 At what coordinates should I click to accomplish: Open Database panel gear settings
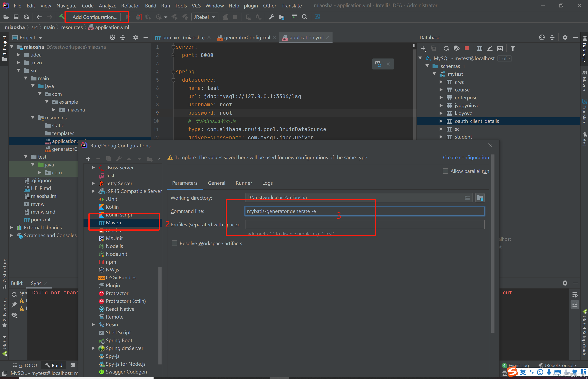[565, 37]
